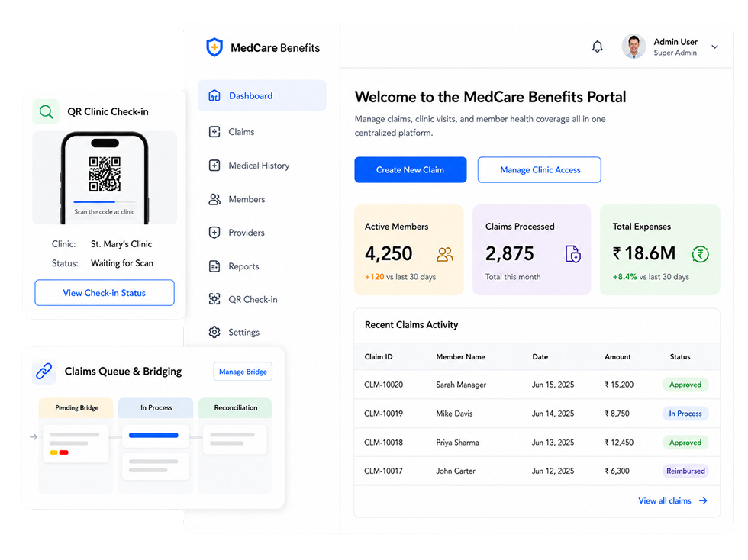This screenshot has width=748, height=560.
Task: Click the scan progress bar under QR code
Action: click(x=105, y=201)
